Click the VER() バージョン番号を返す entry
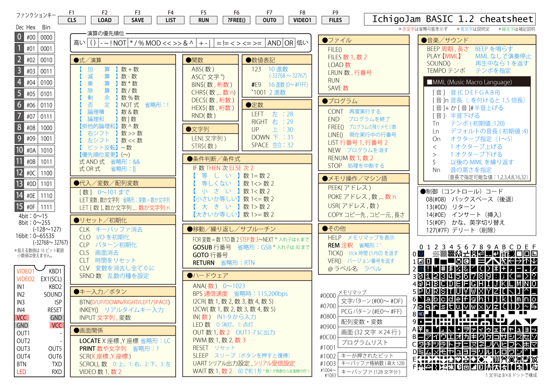The width and height of the screenshot is (555, 392). tap(361, 261)
